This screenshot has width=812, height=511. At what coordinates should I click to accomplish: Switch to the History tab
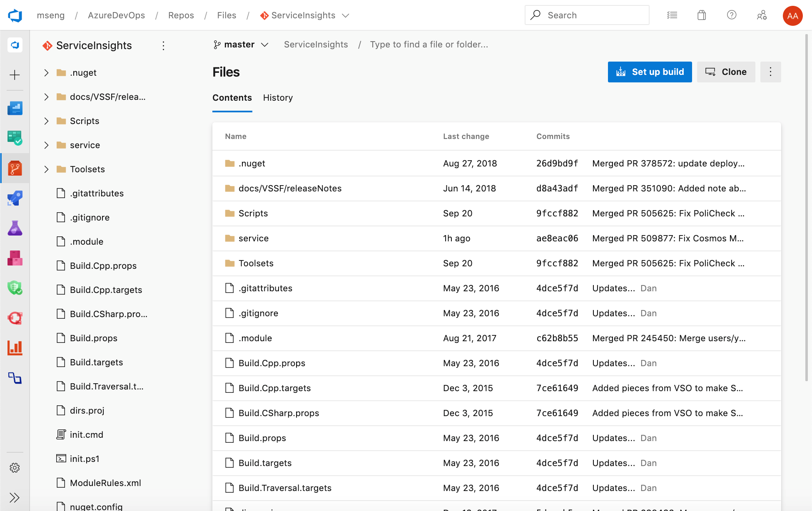point(277,98)
